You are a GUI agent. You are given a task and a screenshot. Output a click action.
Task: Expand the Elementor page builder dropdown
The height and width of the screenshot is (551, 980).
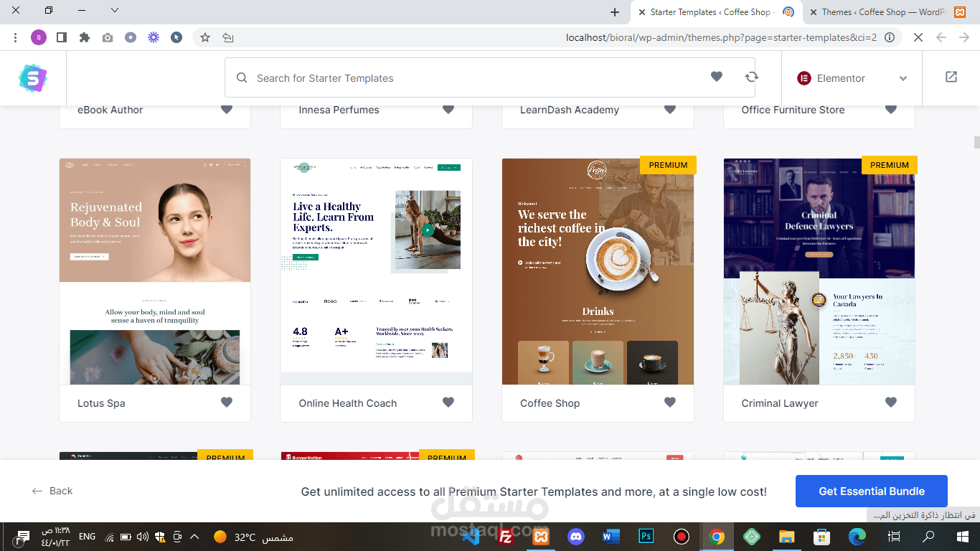(852, 78)
